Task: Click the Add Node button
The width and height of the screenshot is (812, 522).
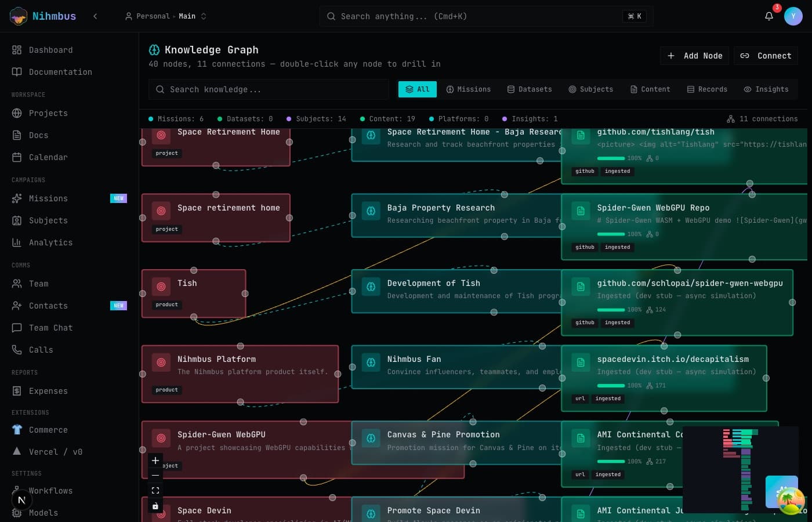Action: [695, 56]
